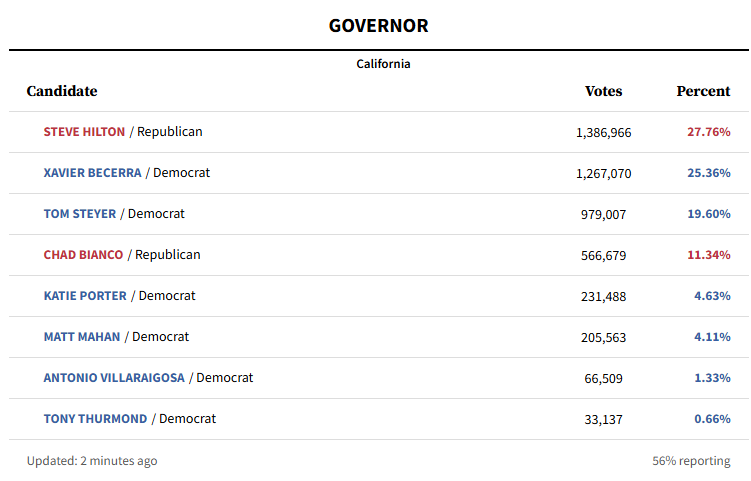
Task: Click Chad Bianco candidate name
Action: (83, 255)
